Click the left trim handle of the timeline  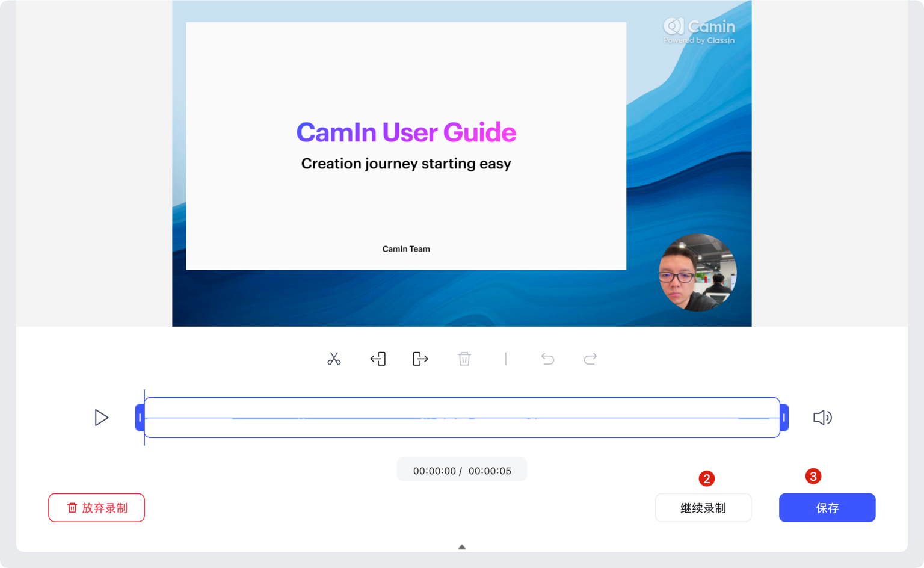coord(140,418)
